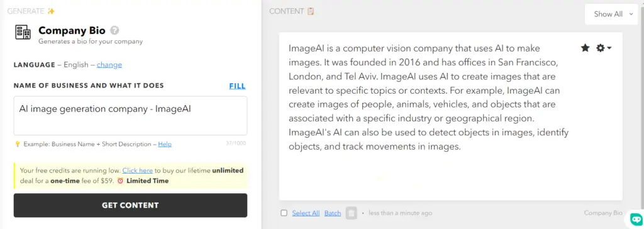The width and height of the screenshot is (644, 229).
Task: Change the language via change link
Action: pyautogui.click(x=109, y=65)
